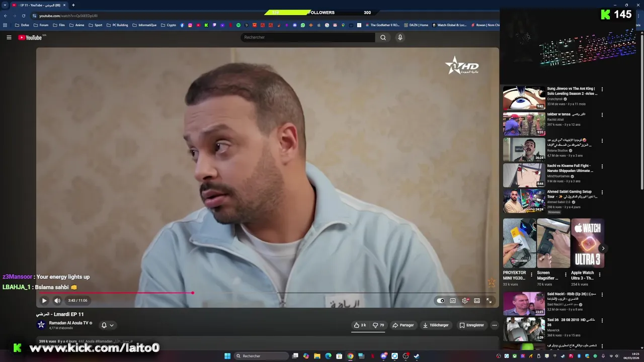
Task: Select the YouTube EP 11 browser tab
Action: (38, 5)
